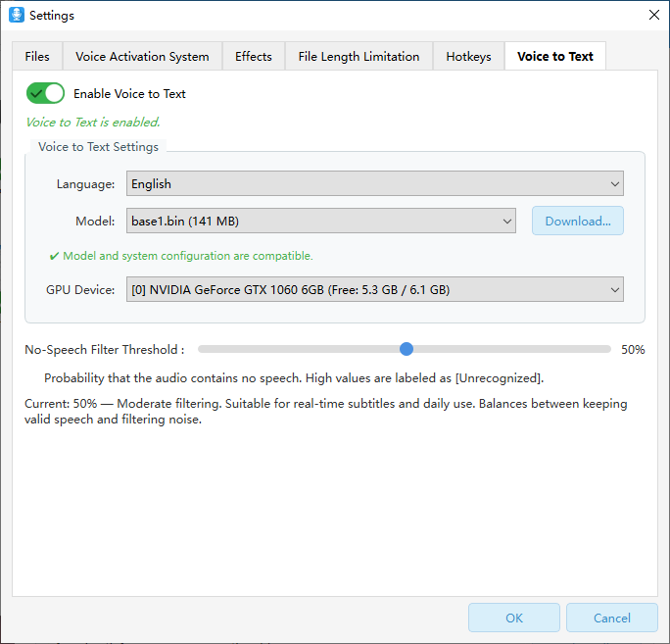Screen dimensions: 670x644
Task: Dismiss dialog with the Cancel button
Action: click(612, 618)
